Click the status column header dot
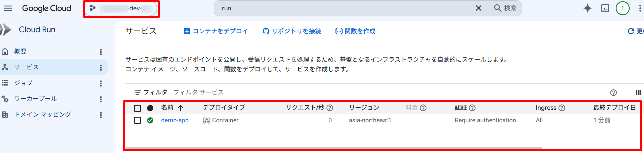 point(150,108)
